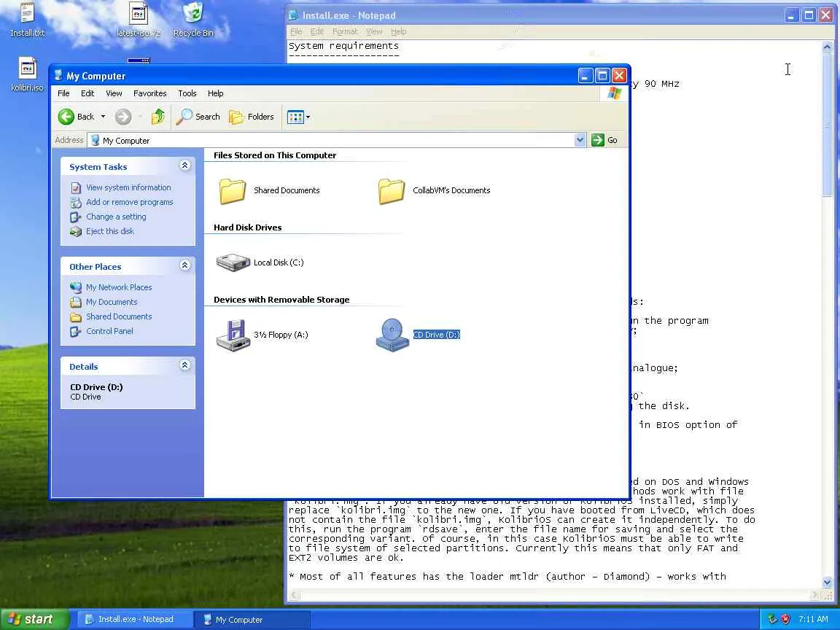Click the Notepad title bar icon
The width and height of the screenshot is (840, 630).
[x=294, y=15]
